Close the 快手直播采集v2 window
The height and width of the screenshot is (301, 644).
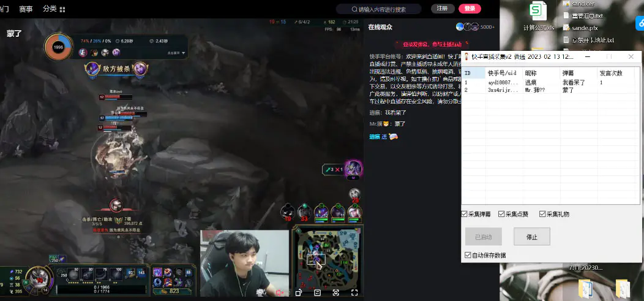pyautogui.click(x=631, y=56)
